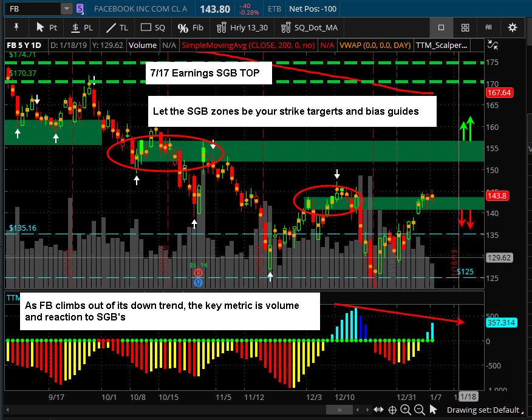Click the crosshair icon in the bottom toolbar
Image resolution: width=532 pixels, height=420 pixels.
pos(392,410)
